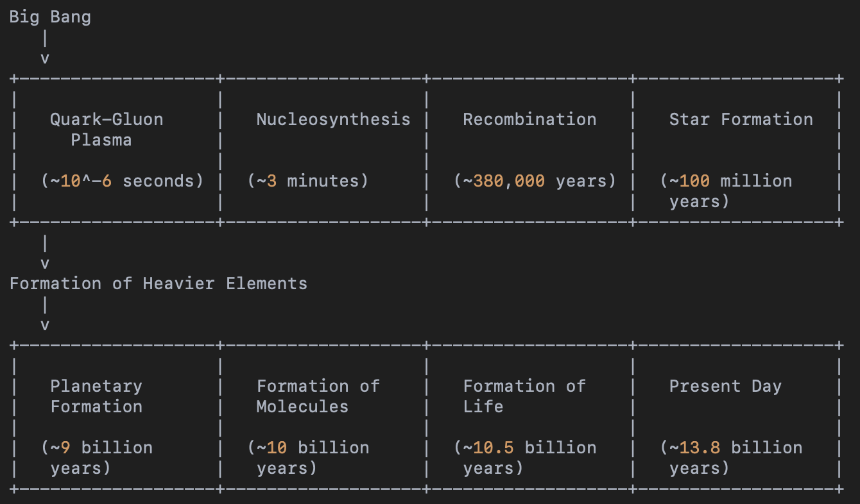
Task: Click the Recombination stage label
Action: point(529,119)
